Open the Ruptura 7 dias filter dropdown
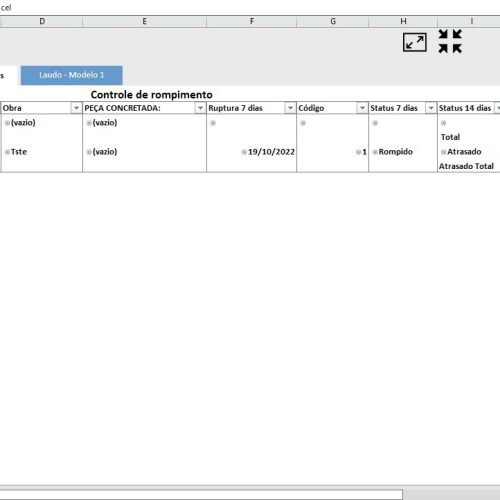The width and height of the screenshot is (500, 500). point(290,108)
